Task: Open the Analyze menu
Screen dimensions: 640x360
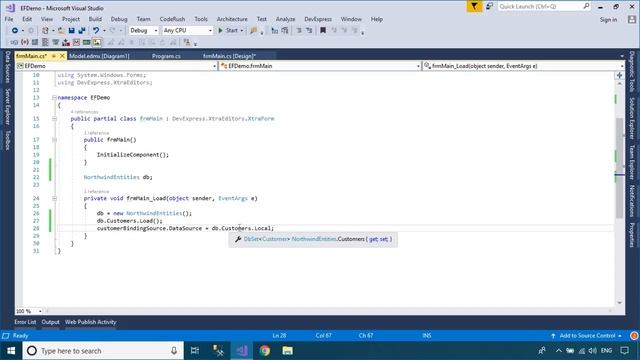Action: point(285,19)
